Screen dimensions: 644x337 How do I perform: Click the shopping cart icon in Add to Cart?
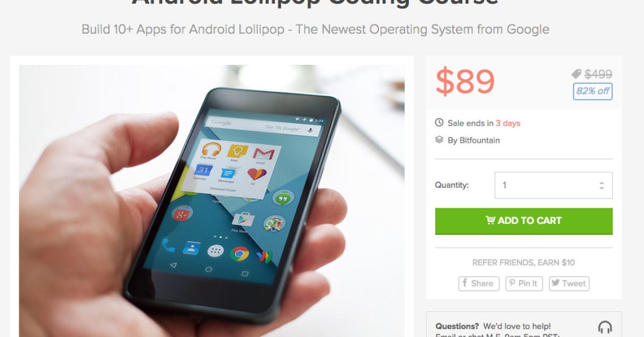point(491,220)
